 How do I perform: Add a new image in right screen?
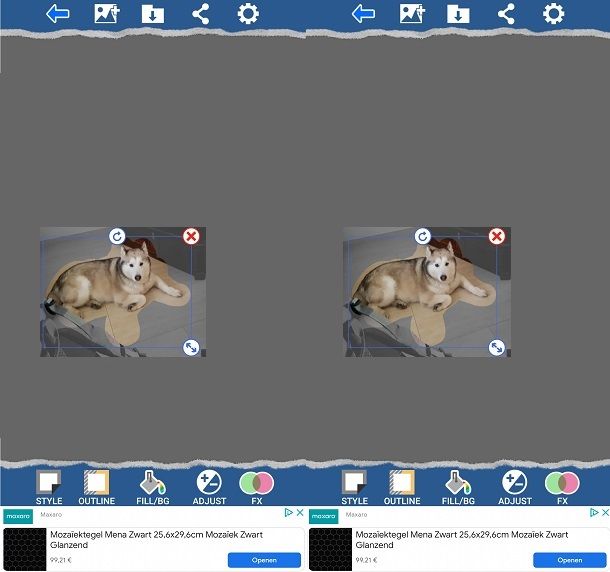tap(412, 14)
